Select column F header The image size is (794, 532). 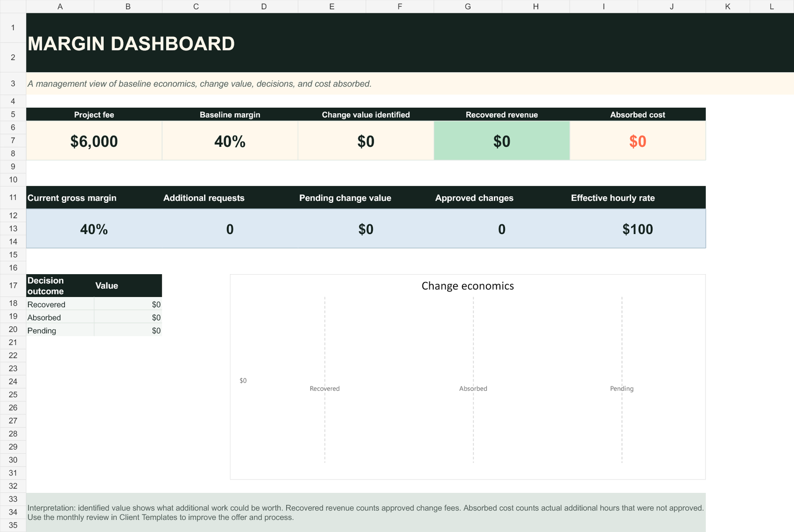click(x=400, y=6)
